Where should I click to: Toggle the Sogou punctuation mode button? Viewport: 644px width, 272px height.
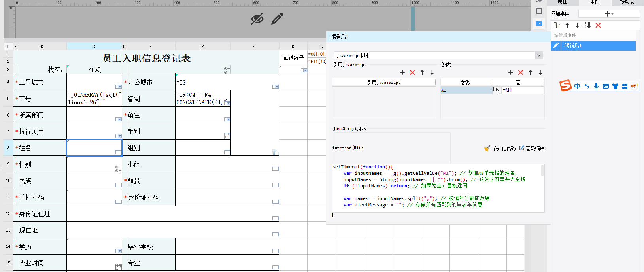pyautogui.click(x=587, y=86)
